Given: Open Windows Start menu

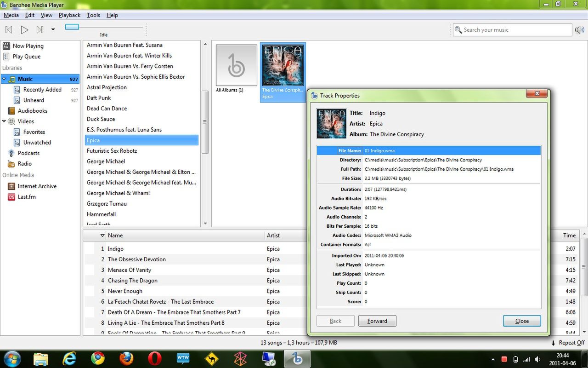Looking at the screenshot, I should click(12, 359).
